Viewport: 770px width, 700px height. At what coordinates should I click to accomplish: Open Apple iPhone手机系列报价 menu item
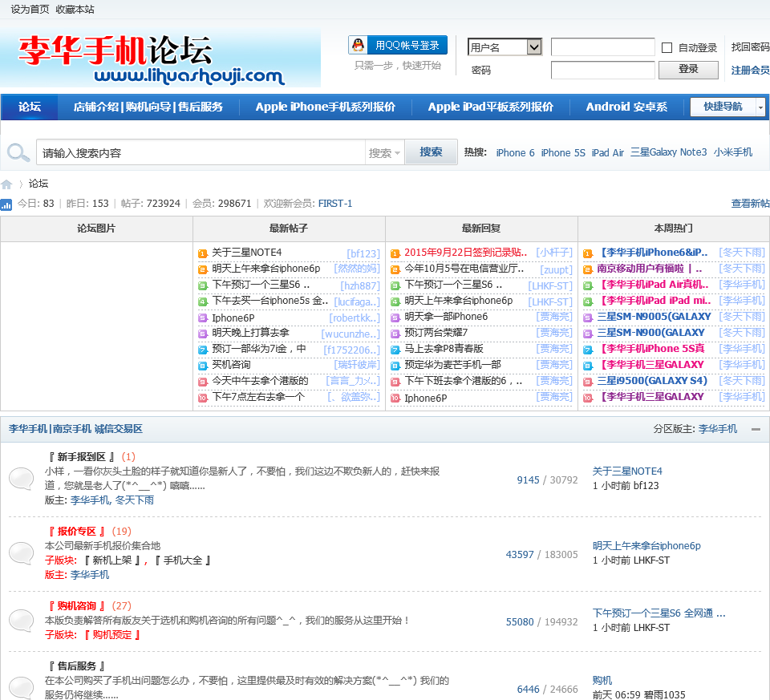pos(325,107)
